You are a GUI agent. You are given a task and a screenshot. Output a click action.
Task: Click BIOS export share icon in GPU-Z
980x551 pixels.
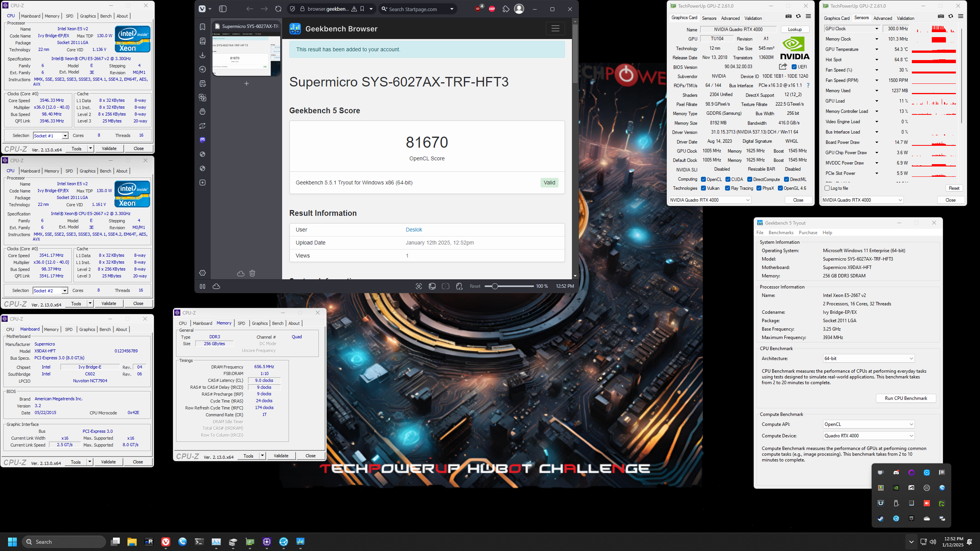[783, 67]
